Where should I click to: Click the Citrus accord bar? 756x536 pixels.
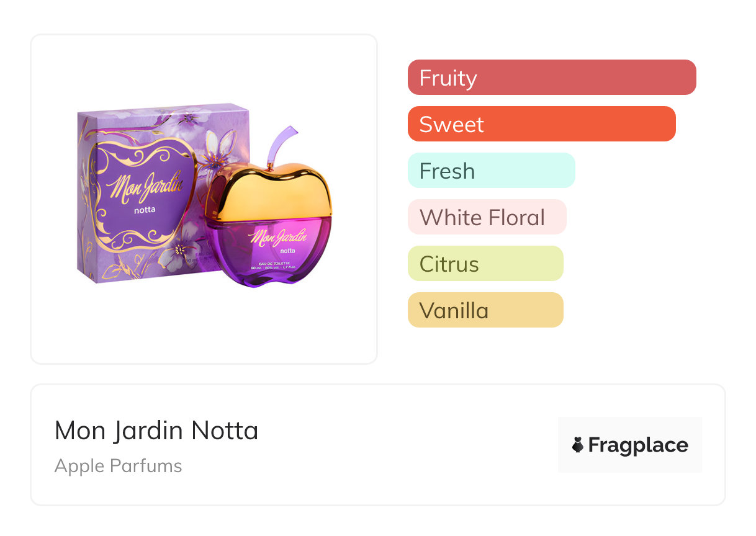point(485,264)
